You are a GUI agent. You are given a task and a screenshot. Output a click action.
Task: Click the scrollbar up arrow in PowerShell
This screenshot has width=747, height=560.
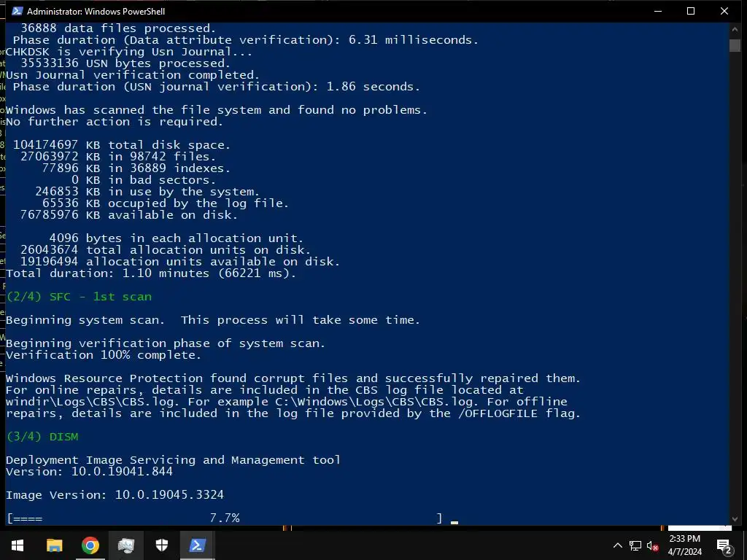point(735,29)
